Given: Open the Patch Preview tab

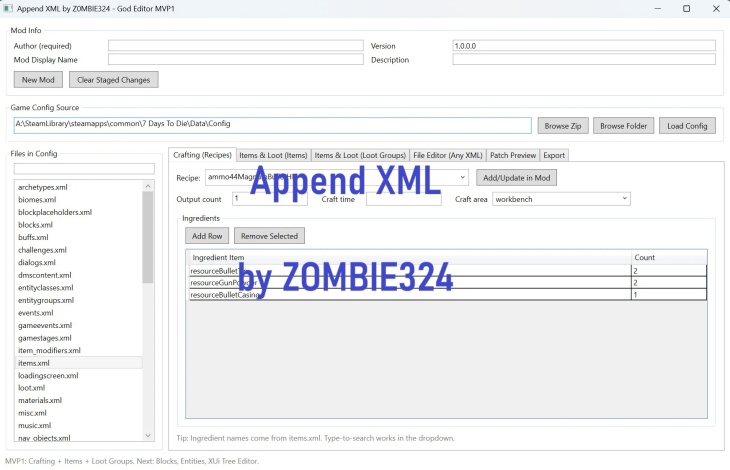Looking at the screenshot, I should (x=513, y=155).
